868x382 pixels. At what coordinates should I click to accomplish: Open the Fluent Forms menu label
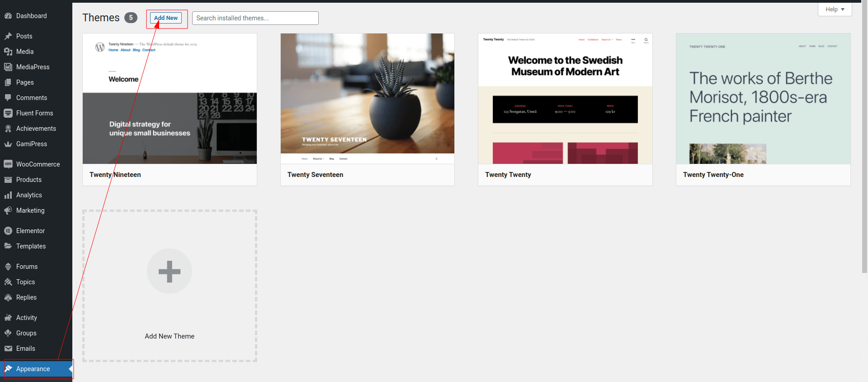[35, 113]
